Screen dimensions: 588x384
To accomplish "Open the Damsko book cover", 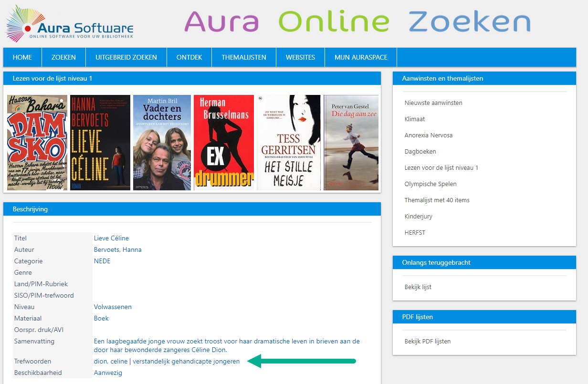I will coord(37,143).
